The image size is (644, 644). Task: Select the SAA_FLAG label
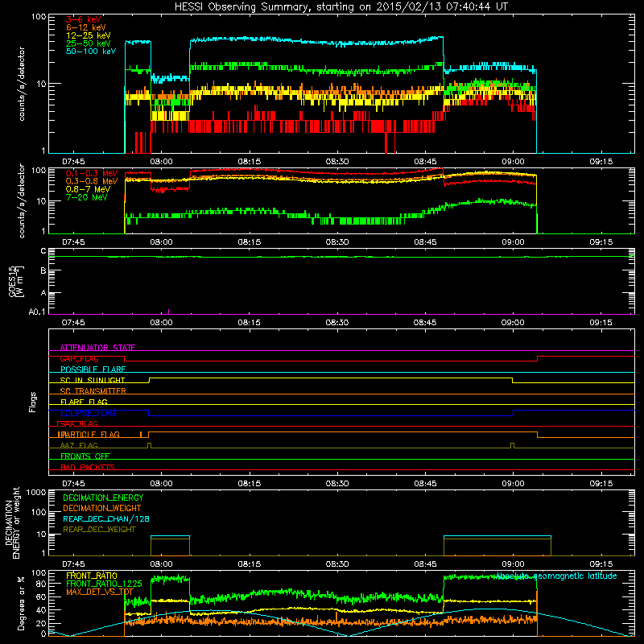click(79, 424)
